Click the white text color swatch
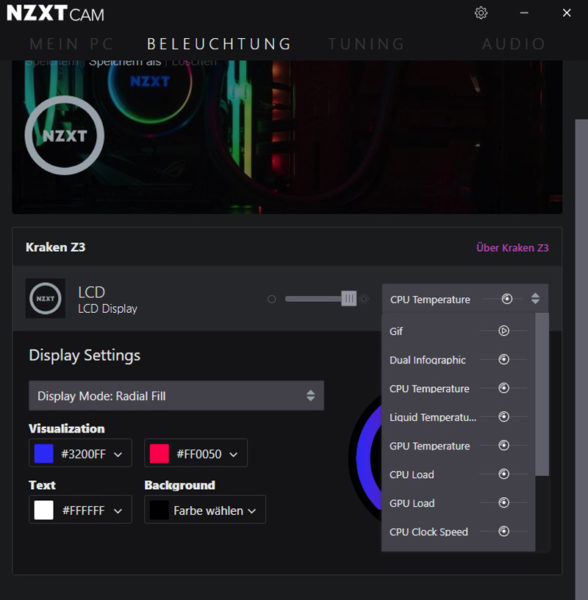The width and height of the screenshot is (588, 600). pyautogui.click(x=44, y=510)
